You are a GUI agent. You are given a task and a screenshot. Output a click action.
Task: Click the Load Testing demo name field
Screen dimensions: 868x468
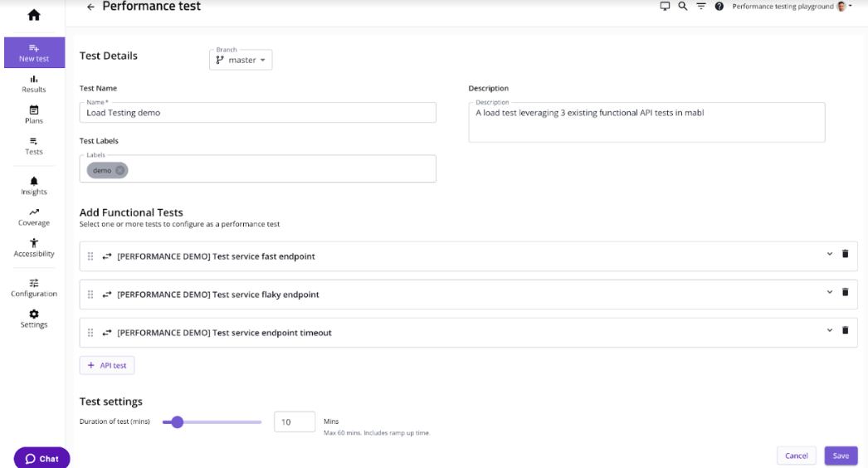tap(257, 112)
